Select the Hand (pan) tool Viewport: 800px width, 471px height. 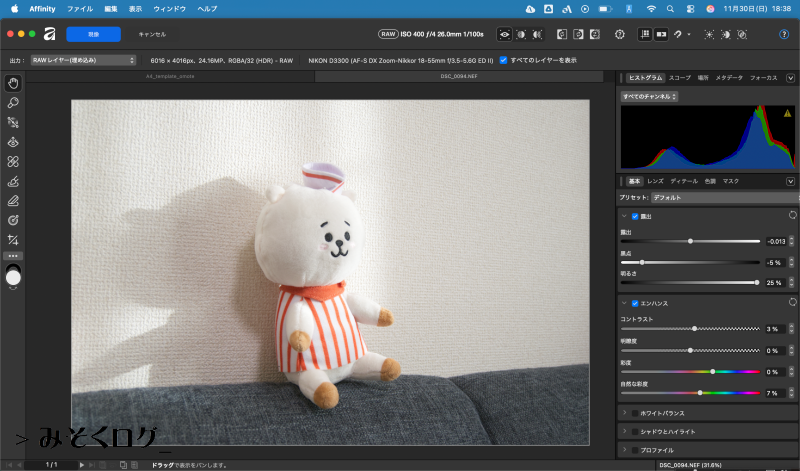[x=14, y=83]
